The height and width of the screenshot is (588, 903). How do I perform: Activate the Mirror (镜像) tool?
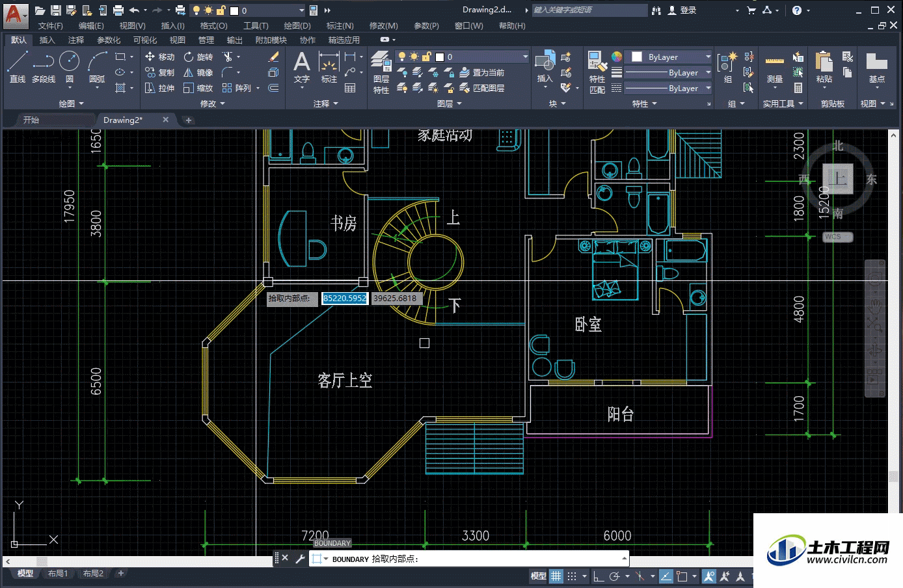click(198, 72)
